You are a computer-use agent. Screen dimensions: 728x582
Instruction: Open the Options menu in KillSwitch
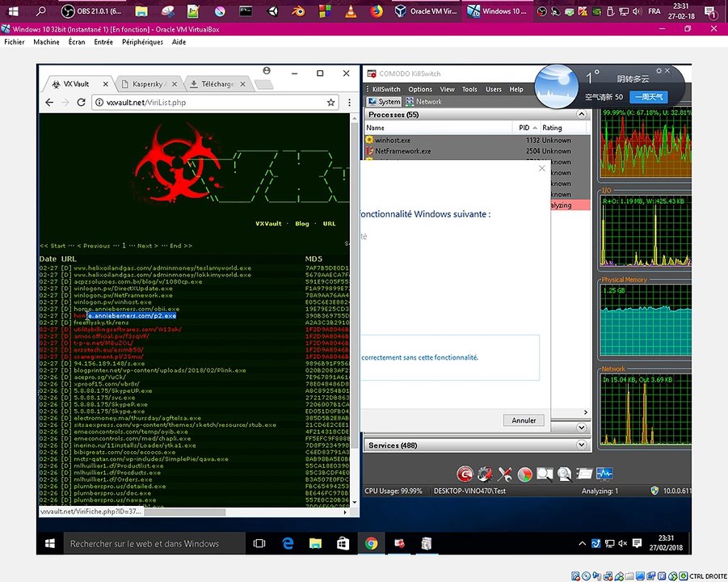[420, 89]
